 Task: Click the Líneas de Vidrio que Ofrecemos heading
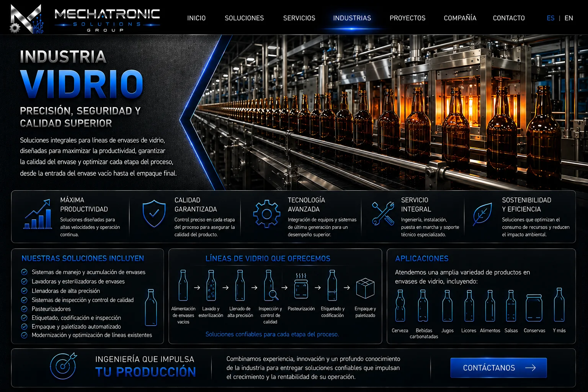[268, 258]
